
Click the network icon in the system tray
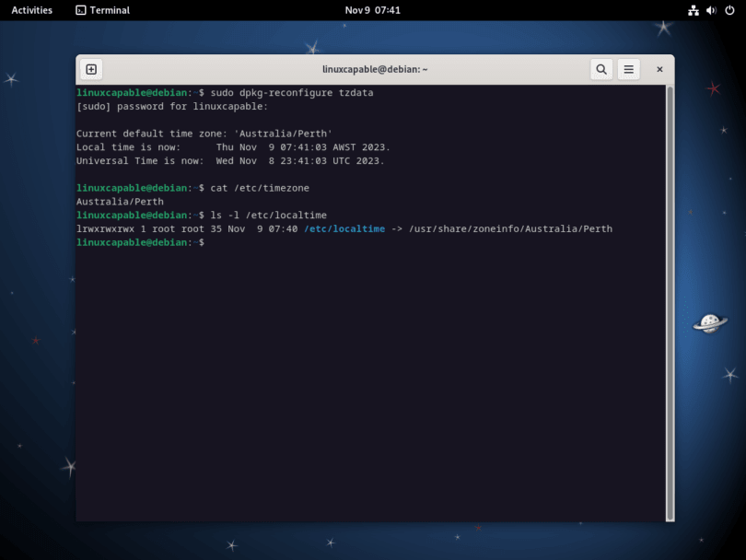coord(694,10)
